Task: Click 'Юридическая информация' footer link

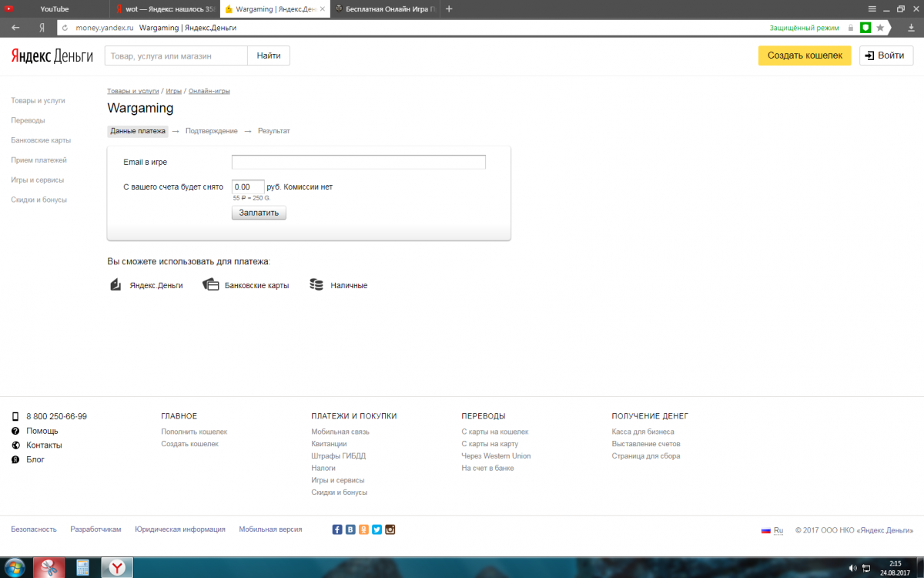Action: (180, 529)
